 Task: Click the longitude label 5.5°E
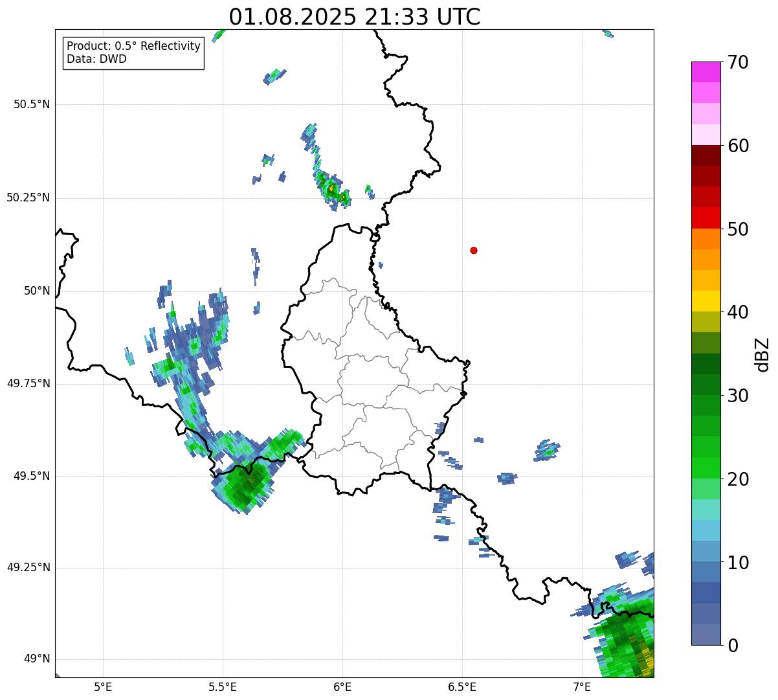pyautogui.click(x=223, y=687)
